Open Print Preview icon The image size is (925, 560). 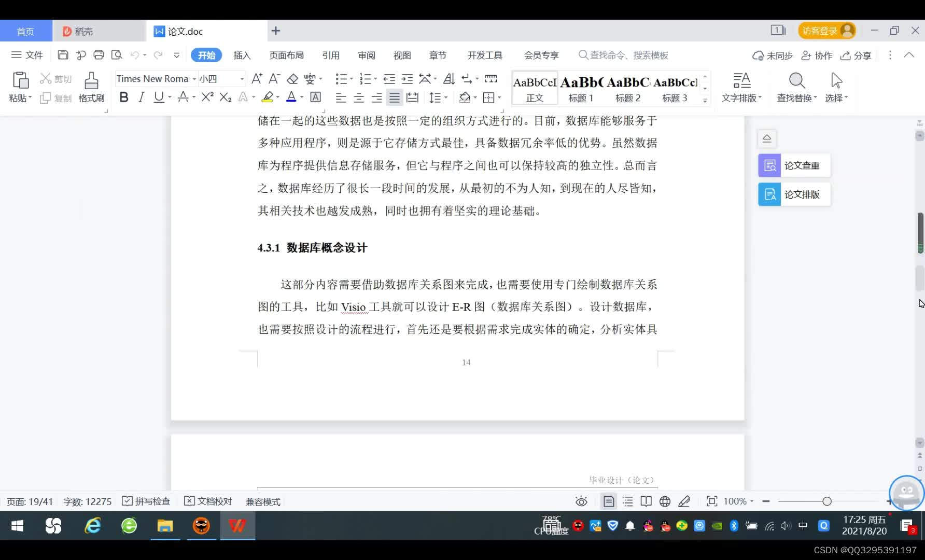pyautogui.click(x=117, y=55)
